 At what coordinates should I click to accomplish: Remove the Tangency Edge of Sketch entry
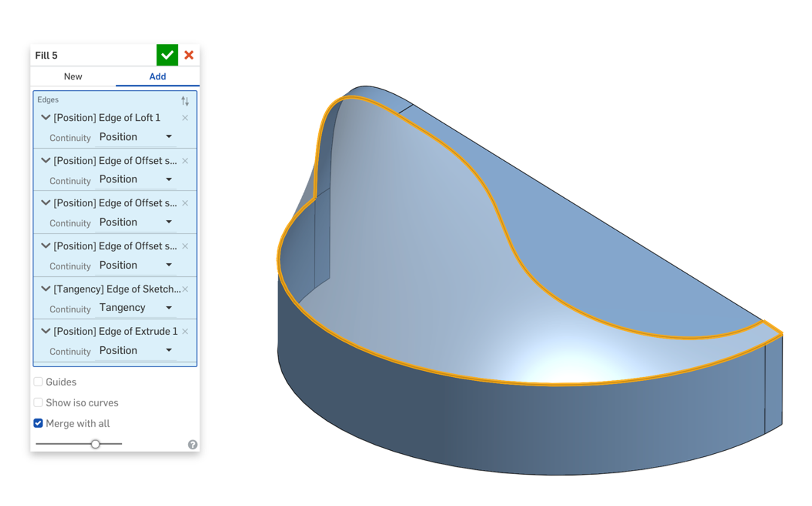(x=185, y=289)
